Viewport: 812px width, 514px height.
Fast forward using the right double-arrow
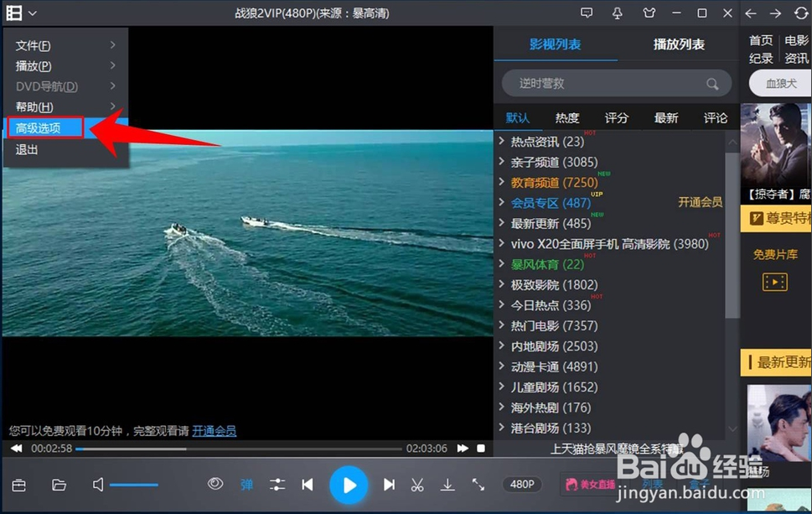click(x=463, y=449)
